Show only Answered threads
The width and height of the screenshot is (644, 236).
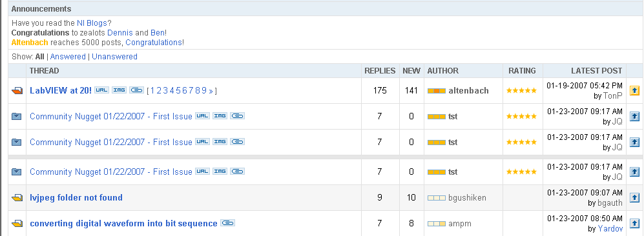(68, 57)
